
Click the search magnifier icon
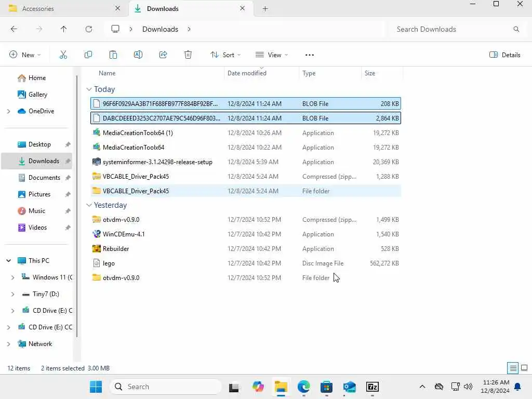point(516,29)
